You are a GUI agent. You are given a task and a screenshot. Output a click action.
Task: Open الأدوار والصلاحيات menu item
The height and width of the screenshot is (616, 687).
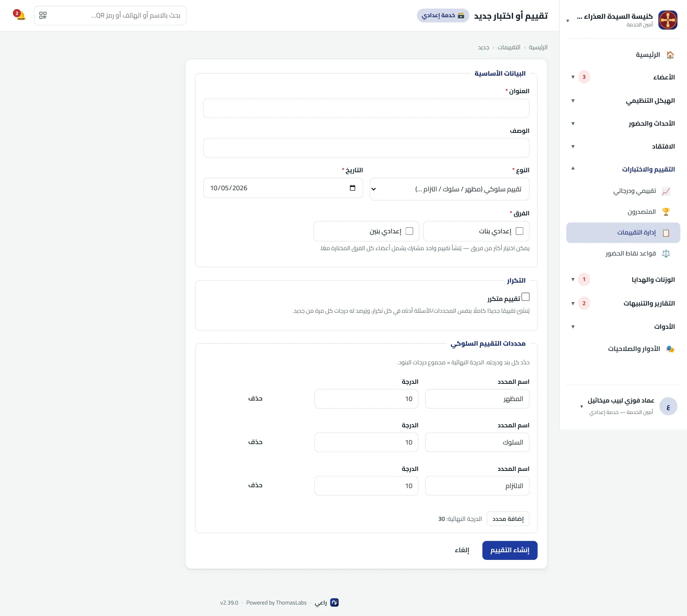[623, 349]
